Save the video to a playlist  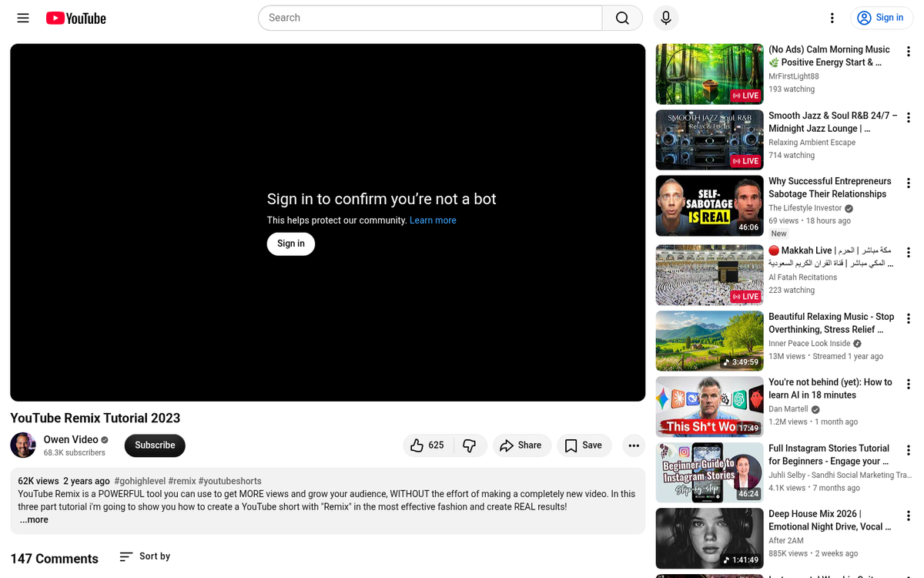coord(584,445)
